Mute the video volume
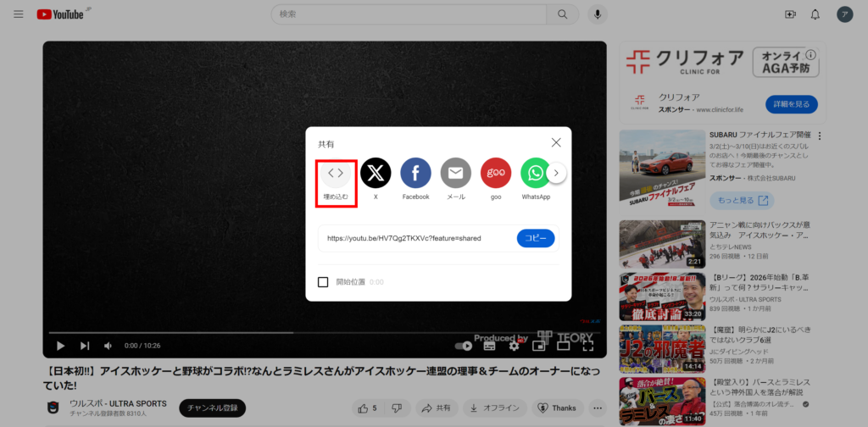868x427 pixels. [108, 346]
